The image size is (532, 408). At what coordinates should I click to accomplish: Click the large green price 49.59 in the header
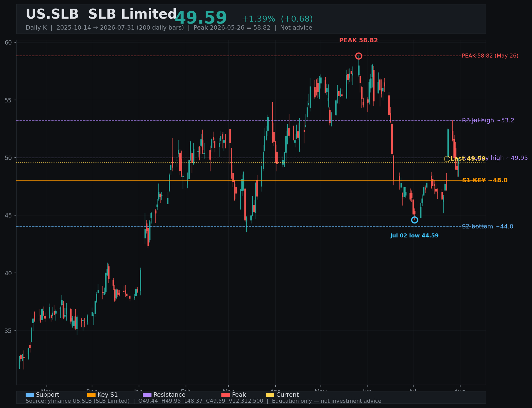coord(201,18)
